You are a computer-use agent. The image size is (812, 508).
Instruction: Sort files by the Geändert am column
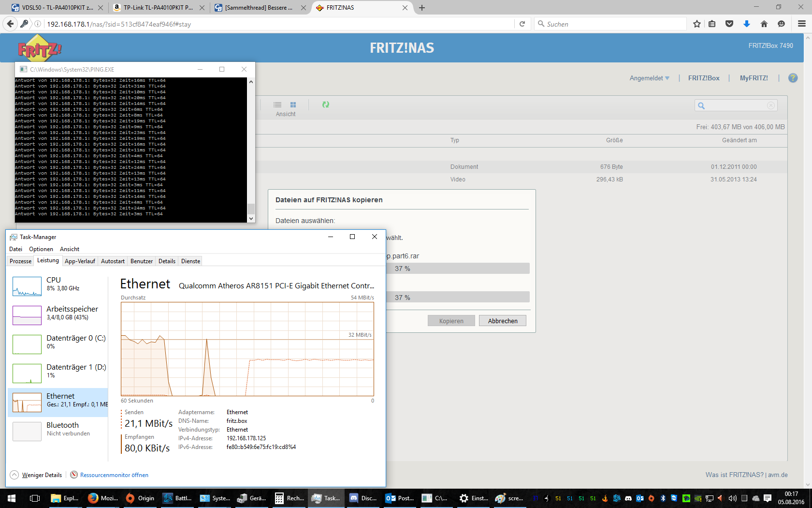(739, 140)
